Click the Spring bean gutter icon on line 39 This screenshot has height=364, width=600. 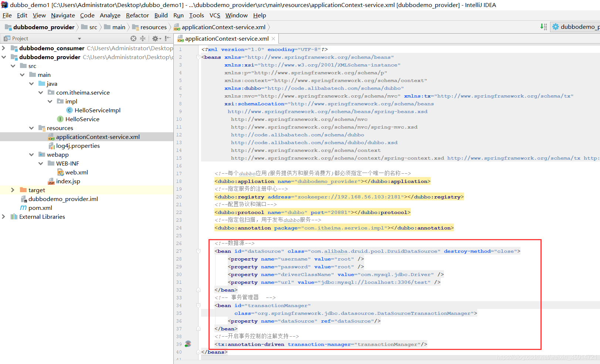click(x=188, y=344)
